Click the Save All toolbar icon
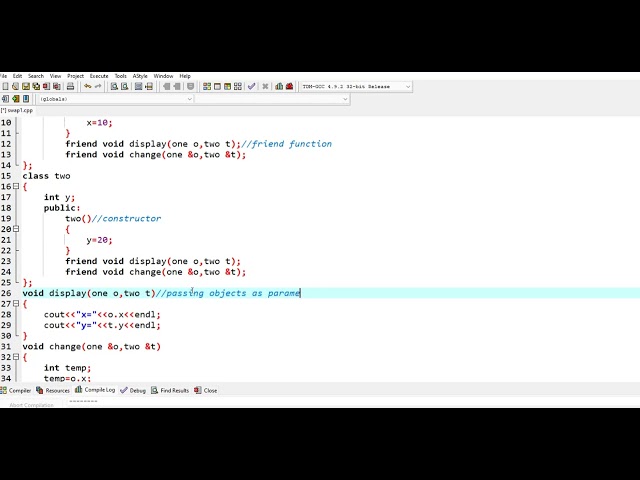Screen dimensions: 640x480 point(36,87)
